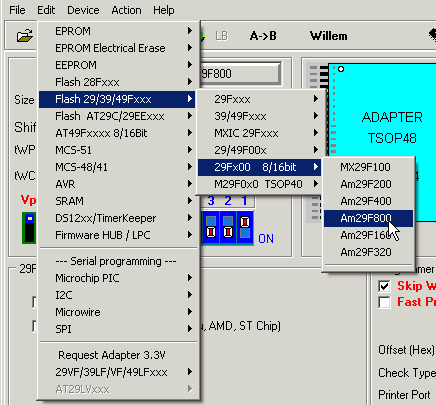Enable the Fast Pr... checkbox

pyautogui.click(x=384, y=302)
